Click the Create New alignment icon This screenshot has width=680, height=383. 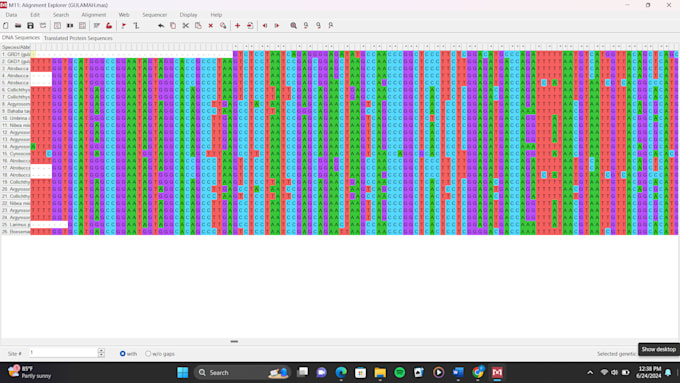pos(6,26)
